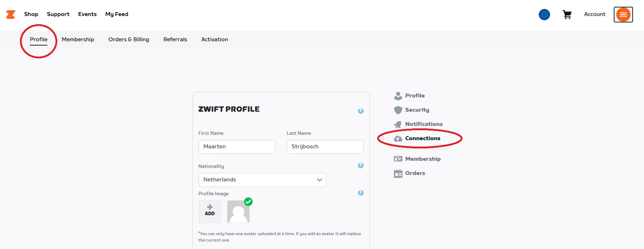Screen dimensions: 644x249
Task: Open the orange hamburger menu button
Action: [623, 15]
